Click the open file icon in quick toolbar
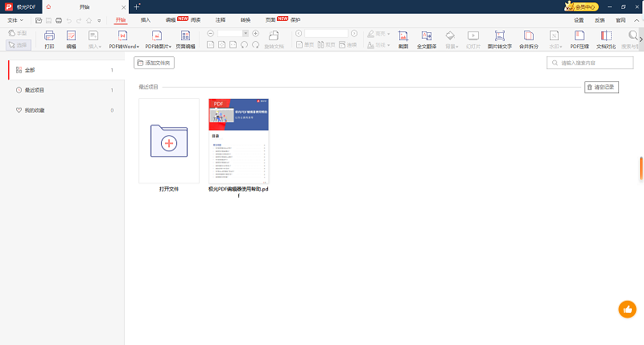Image resolution: width=644 pixels, height=345 pixels. [39, 20]
